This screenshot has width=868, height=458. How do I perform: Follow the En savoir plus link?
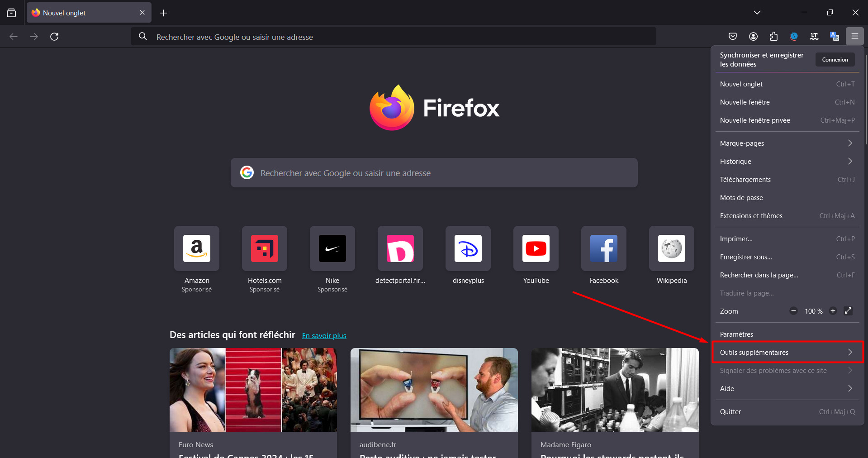click(324, 336)
